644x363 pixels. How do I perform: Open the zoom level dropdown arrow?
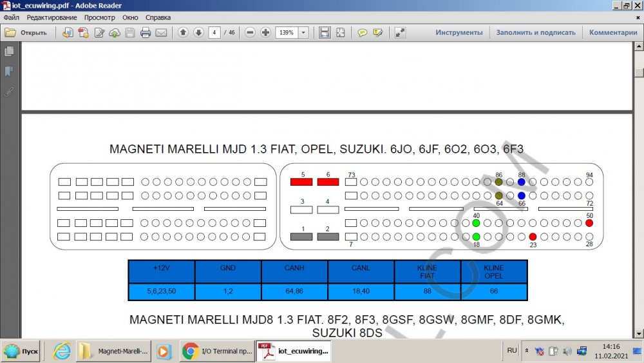pos(303,32)
